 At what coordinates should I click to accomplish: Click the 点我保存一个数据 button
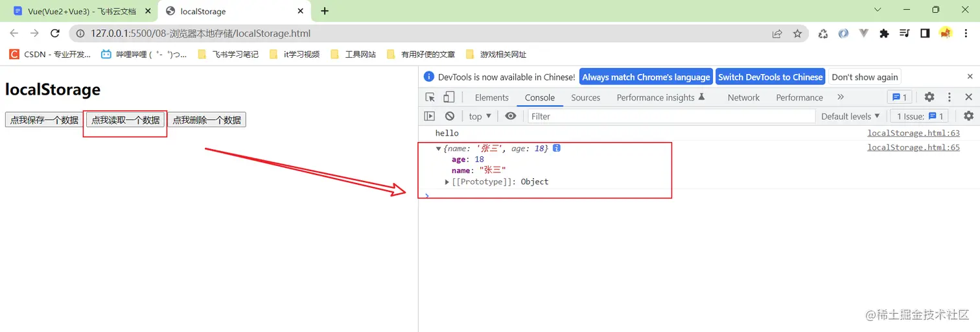(x=44, y=120)
